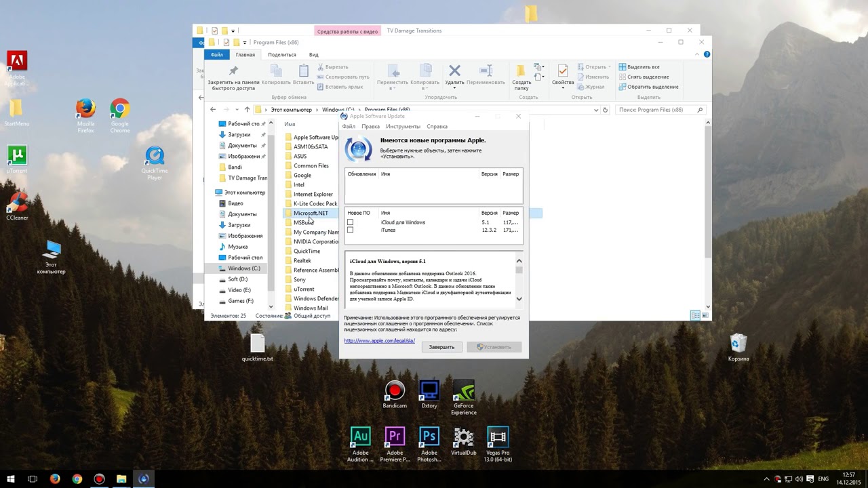Open the Adobe Photoshop desktop shortcut
868x488 pixels.
pos(429,445)
